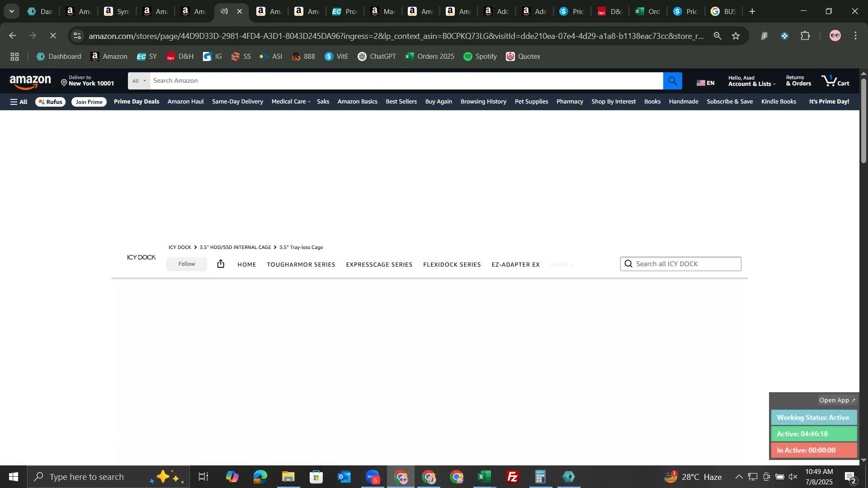The height and width of the screenshot is (488, 868).
Task: Open the Chrome profile avatar
Action: click(x=835, y=36)
